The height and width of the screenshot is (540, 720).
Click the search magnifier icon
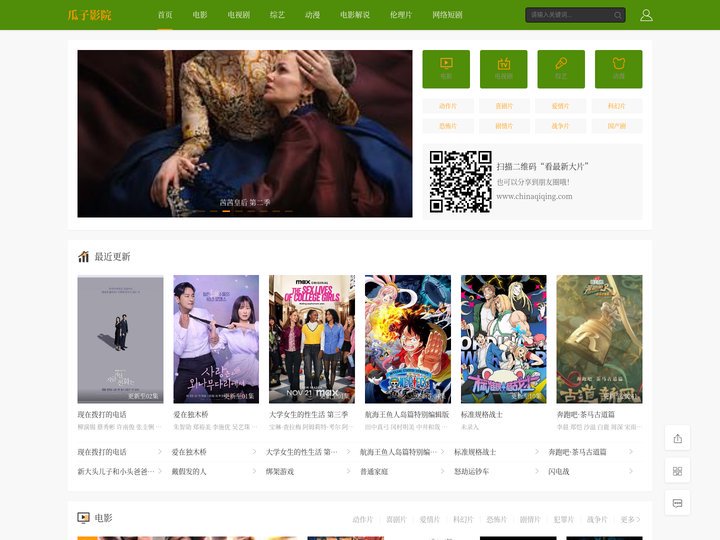618,15
